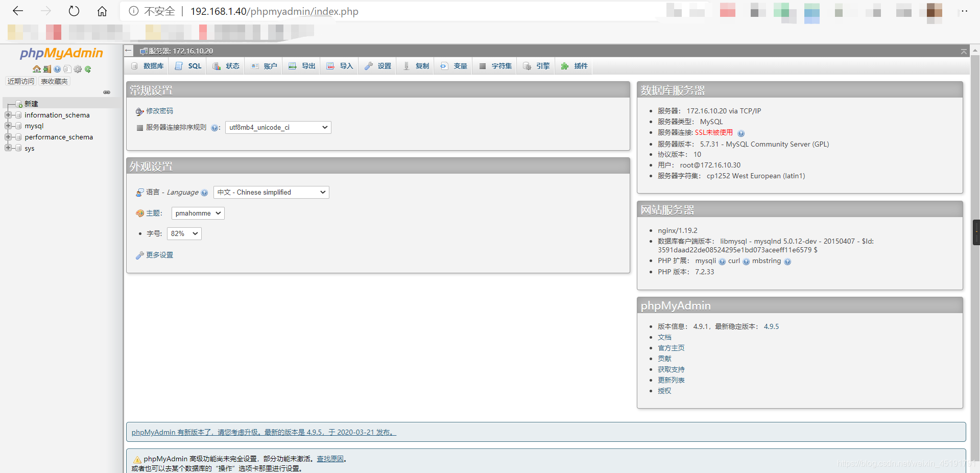
Task: Click the phpMyAdmin home icon
Action: coord(36,69)
